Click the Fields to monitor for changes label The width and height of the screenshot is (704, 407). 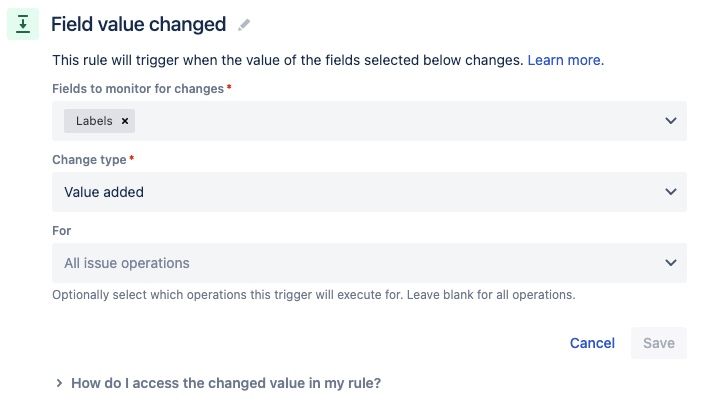[x=138, y=88]
